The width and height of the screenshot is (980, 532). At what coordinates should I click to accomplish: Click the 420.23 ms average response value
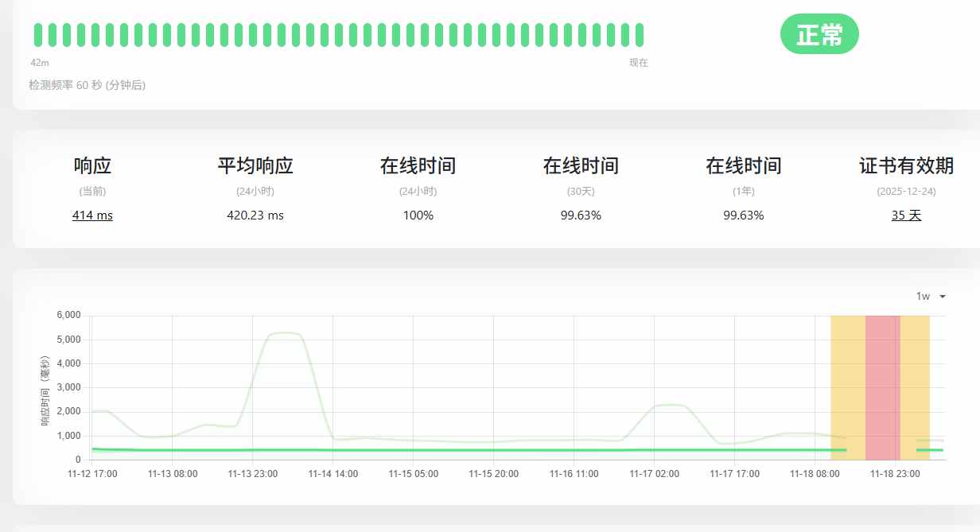(255, 215)
